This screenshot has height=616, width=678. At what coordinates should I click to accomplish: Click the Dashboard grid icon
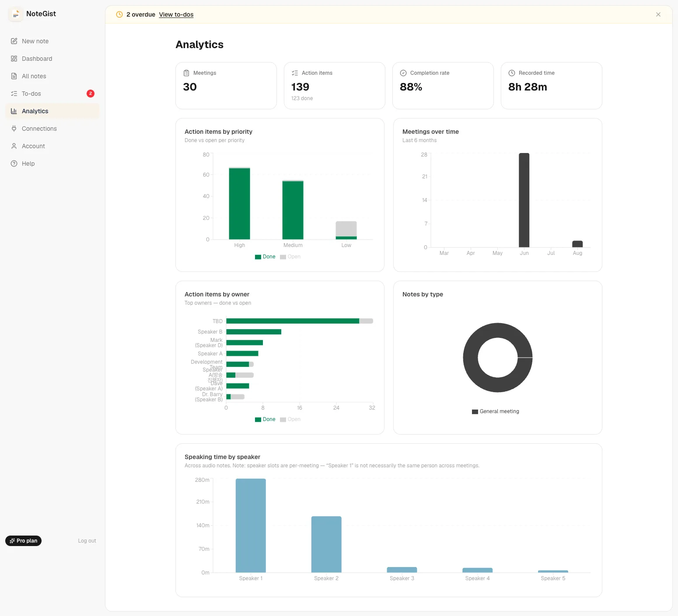point(14,59)
